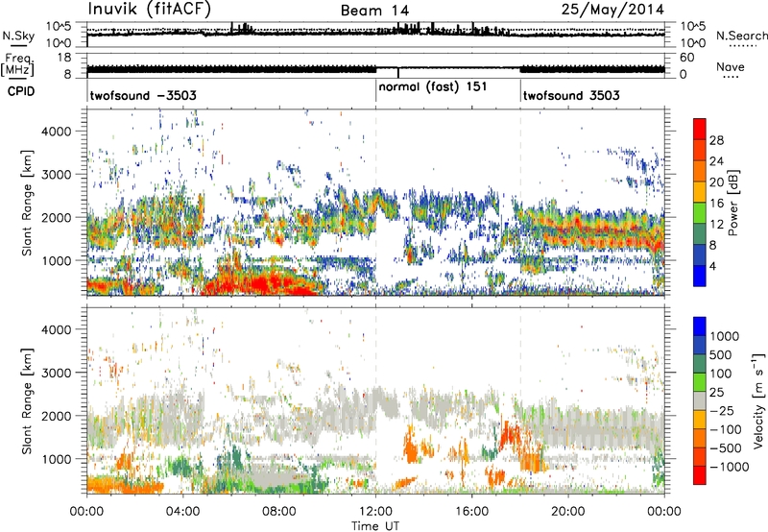Click the 'N.Search' legend label
The width and height of the screenshot is (768, 532).
point(741,36)
